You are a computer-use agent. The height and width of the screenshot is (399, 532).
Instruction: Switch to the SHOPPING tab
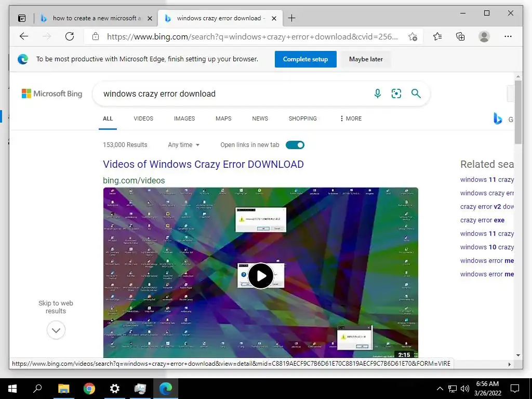(303, 118)
